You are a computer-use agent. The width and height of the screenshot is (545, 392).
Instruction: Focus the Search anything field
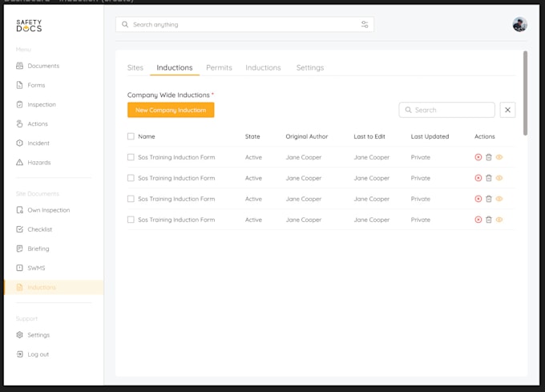pos(244,24)
